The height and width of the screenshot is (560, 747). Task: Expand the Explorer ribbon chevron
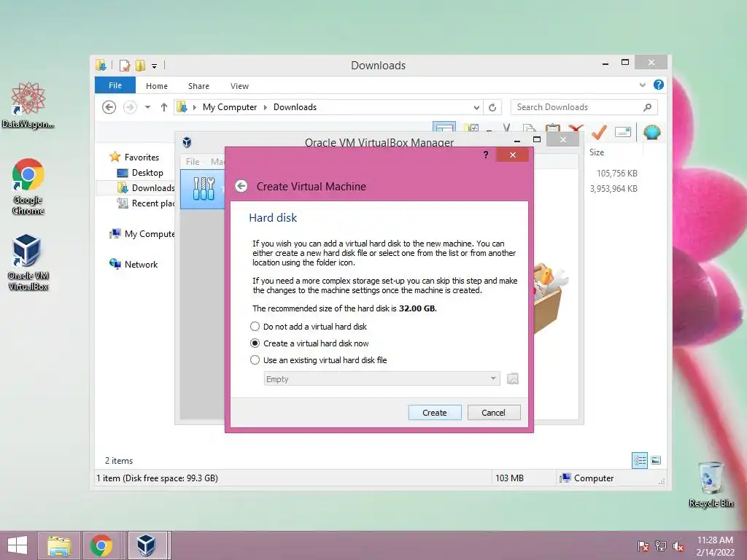click(x=642, y=85)
